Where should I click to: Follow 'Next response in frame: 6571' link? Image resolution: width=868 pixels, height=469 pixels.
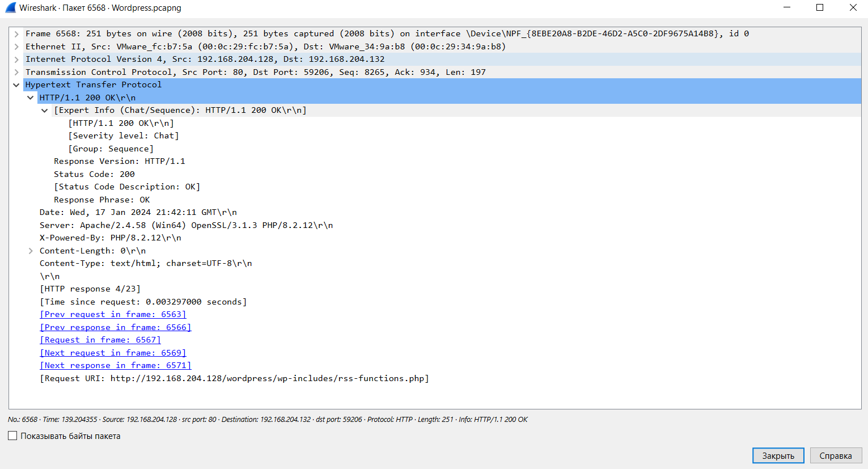pos(116,365)
